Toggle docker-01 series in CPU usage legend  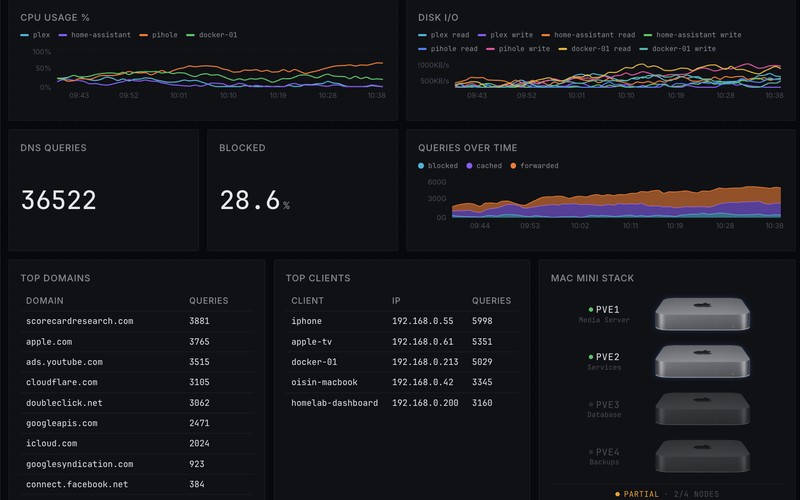(212, 35)
